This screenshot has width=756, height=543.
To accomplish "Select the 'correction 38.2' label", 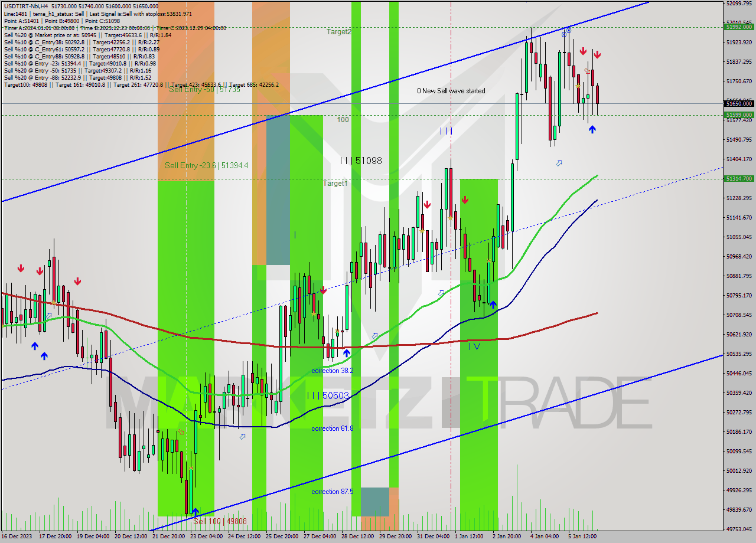I will pyautogui.click(x=333, y=371).
